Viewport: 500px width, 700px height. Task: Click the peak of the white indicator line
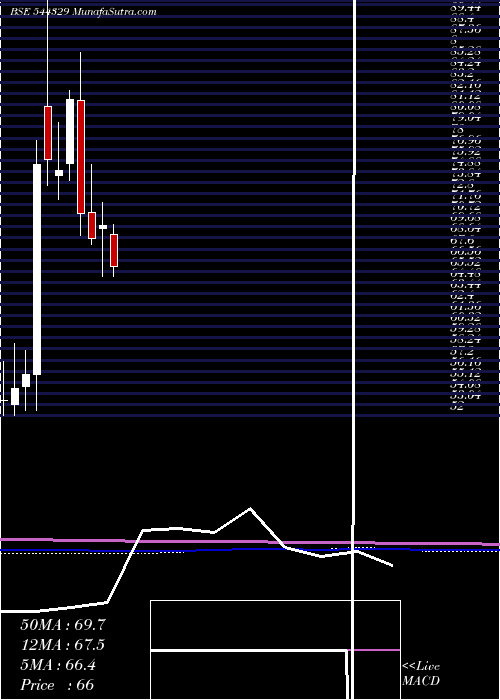click(x=250, y=508)
